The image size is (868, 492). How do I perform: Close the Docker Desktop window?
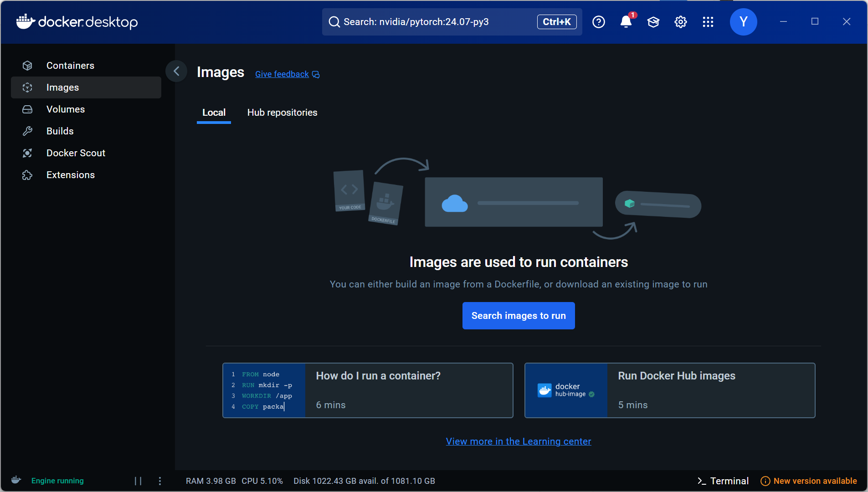tap(847, 21)
